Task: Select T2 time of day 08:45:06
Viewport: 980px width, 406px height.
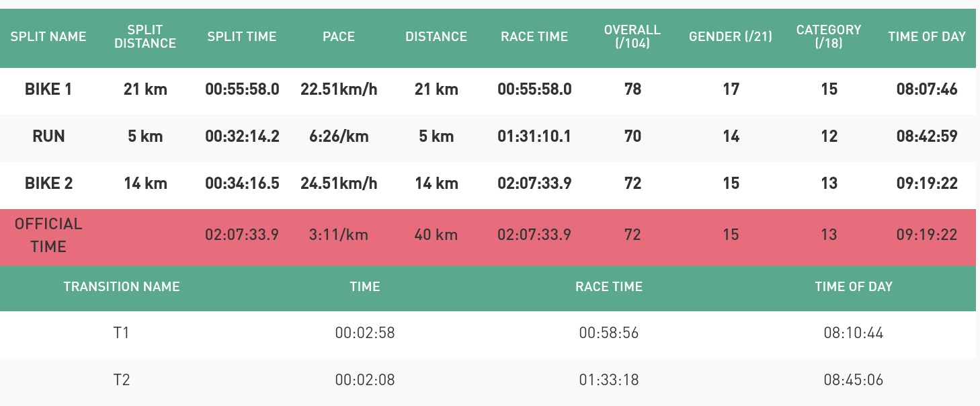Action: (x=854, y=380)
